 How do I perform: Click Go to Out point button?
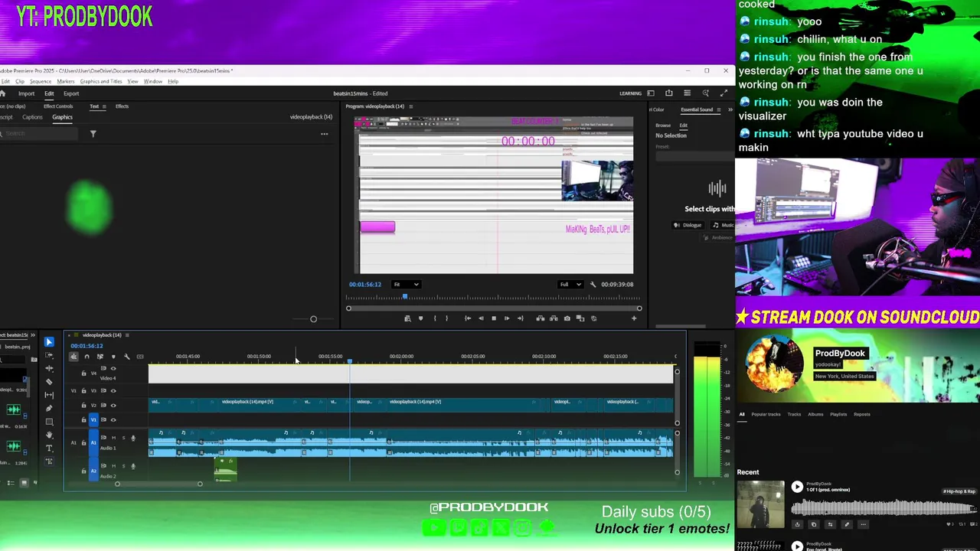520,318
